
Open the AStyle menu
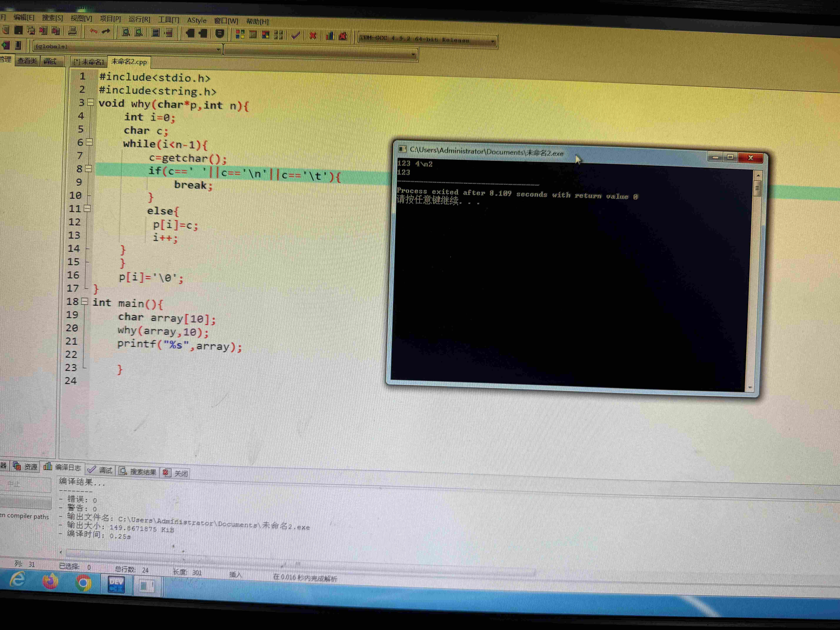coord(197,20)
